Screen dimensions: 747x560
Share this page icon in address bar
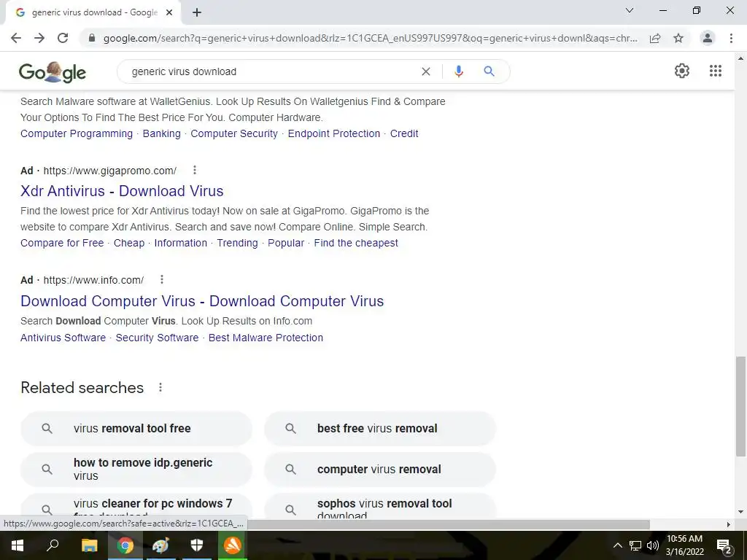655,38
